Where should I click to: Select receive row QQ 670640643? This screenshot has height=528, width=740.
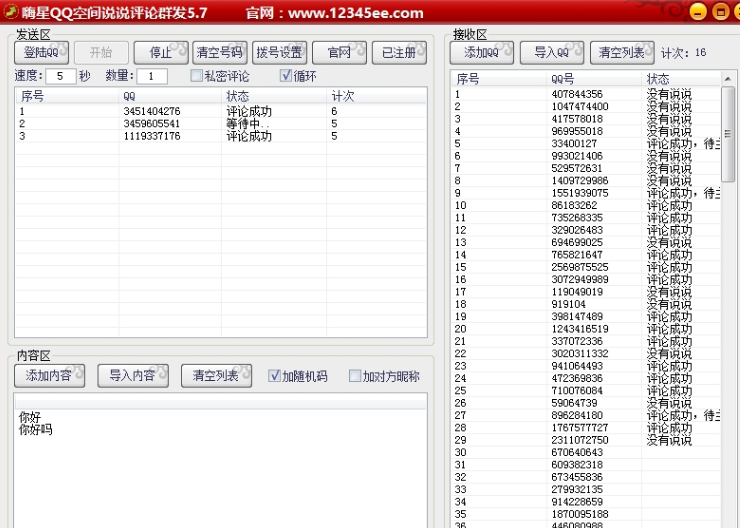coord(586,452)
